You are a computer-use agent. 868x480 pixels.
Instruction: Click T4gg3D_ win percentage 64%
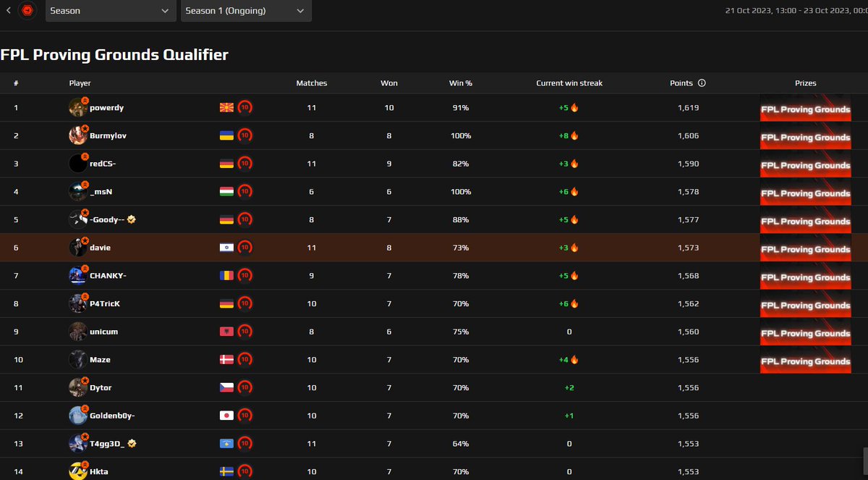pyautogui.click(x=461, y=444)
